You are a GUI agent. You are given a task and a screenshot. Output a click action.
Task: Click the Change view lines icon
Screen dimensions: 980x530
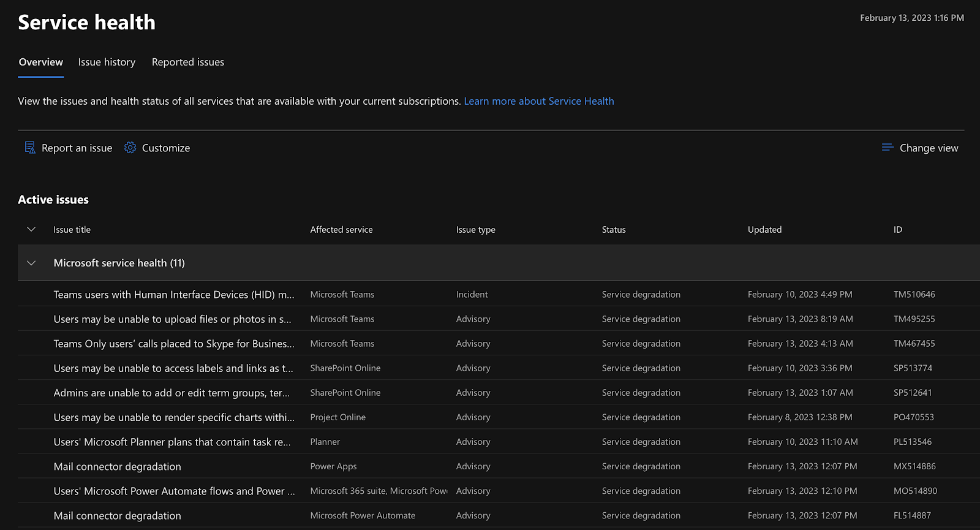(x=888, y=148)
